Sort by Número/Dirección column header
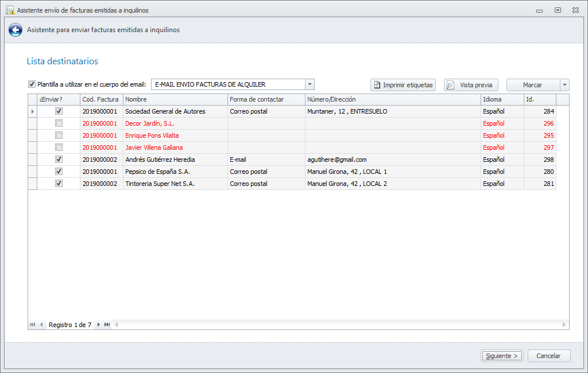The image size is (588, 373). pyautogui.click(x=393, y=99)
